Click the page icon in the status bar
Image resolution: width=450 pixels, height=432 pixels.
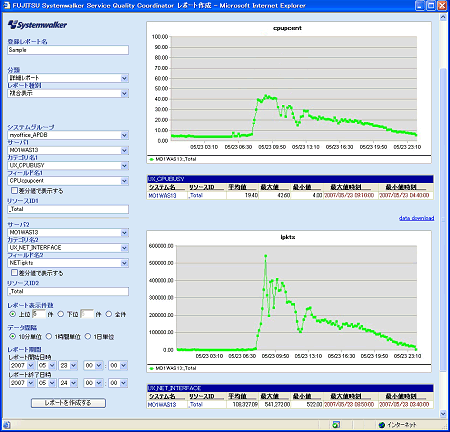pos(7,425)
